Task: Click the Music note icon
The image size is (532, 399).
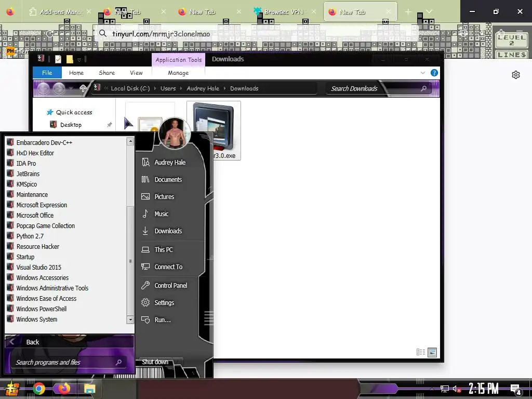Action: tap(145, 214)
